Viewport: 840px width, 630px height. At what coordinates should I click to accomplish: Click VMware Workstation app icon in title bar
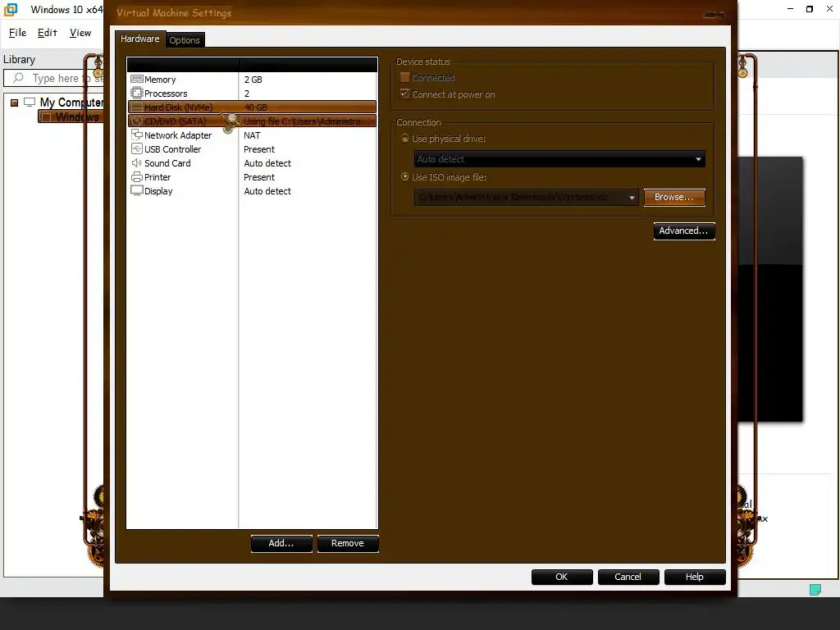coord(11,9)
